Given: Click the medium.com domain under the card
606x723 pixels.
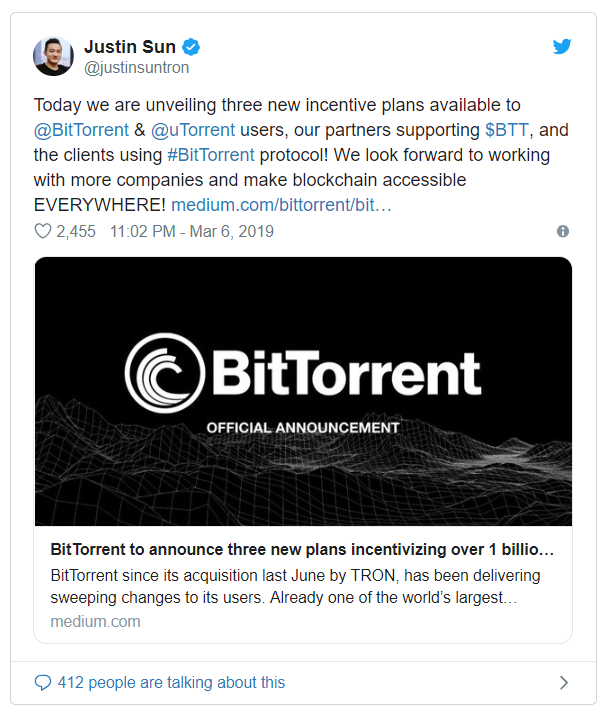Looking at the screenshot, I should click(95, 621).
